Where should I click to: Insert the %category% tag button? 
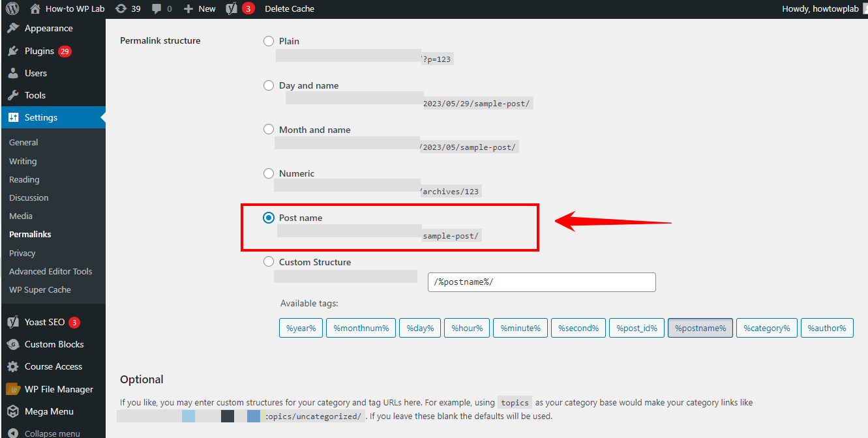pyautogui.click(x=767, y=328)
